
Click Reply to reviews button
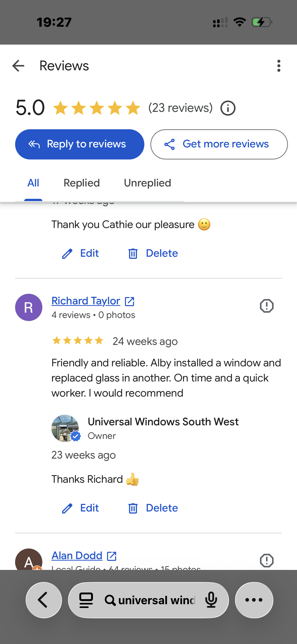pos(80,144)
